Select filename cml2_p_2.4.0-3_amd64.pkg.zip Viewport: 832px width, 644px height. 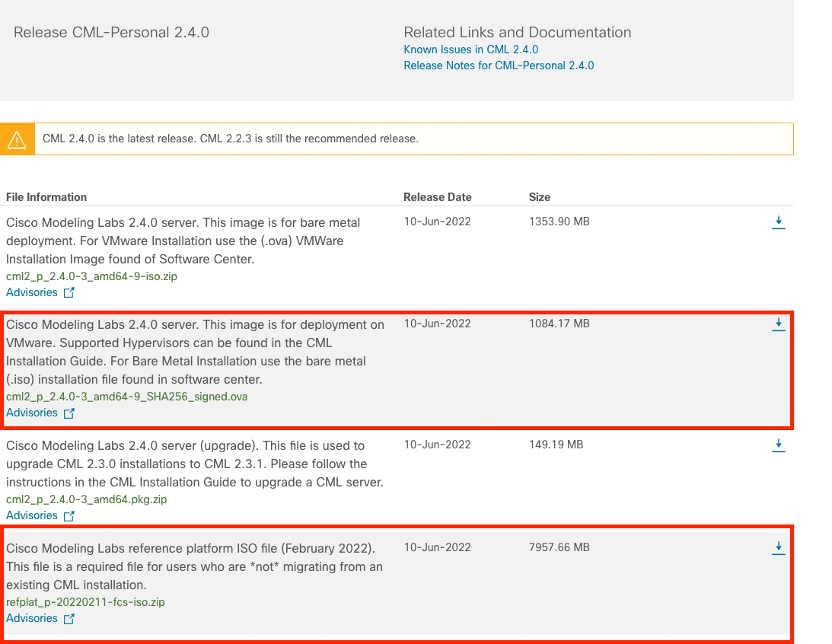87,499
